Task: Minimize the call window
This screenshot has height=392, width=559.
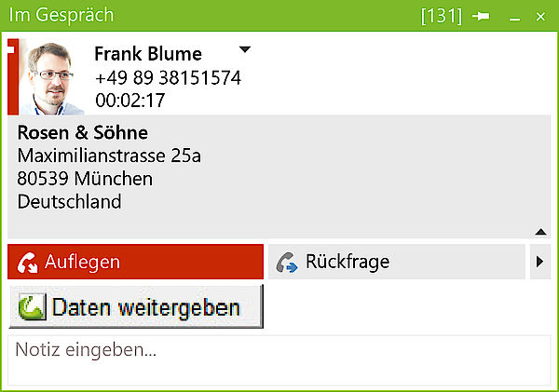Action: 514,17
